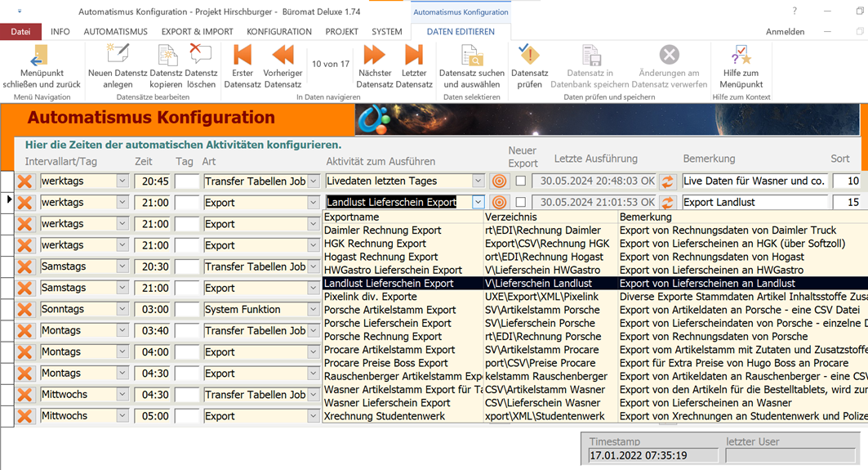The height and width of the screenshot is (470, 868).
Task: Create new record with Neuen Datensatz anlegen
Action: click(x=118, y=56)
